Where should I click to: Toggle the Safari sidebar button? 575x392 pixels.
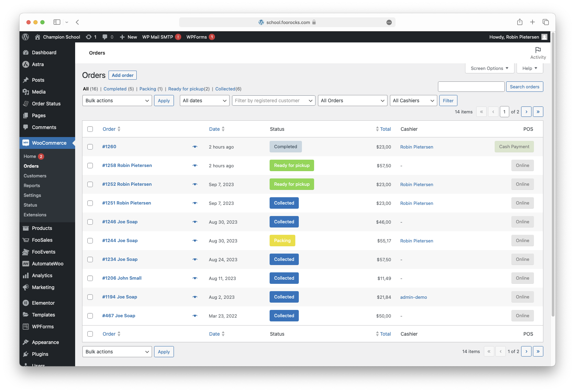click(x=57, y=22)
